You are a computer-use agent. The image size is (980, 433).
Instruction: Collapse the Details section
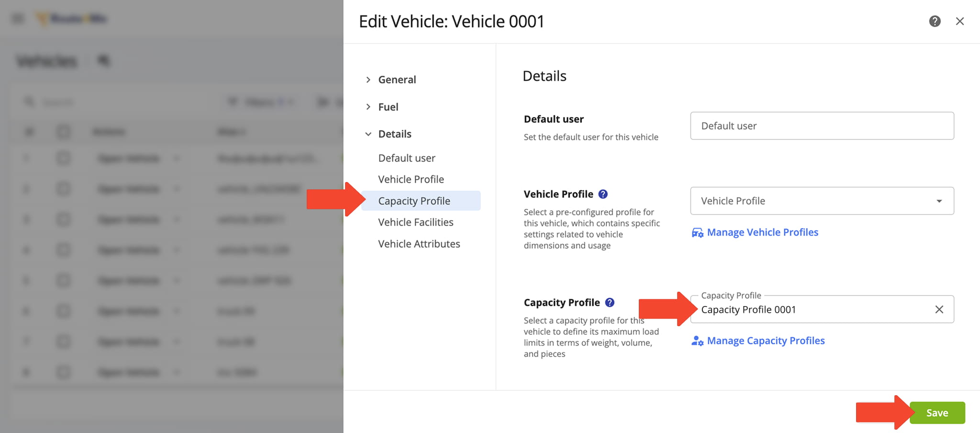(x=368, y=134)
